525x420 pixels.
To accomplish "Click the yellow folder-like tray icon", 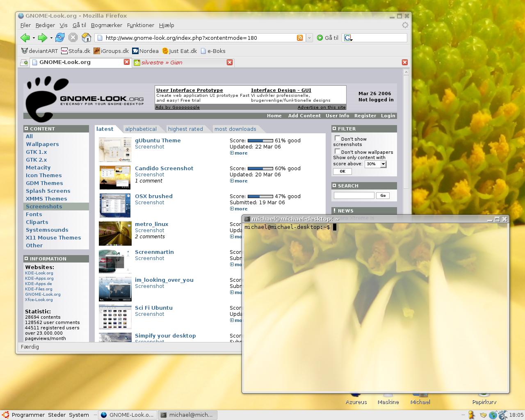I will (483, 415).
